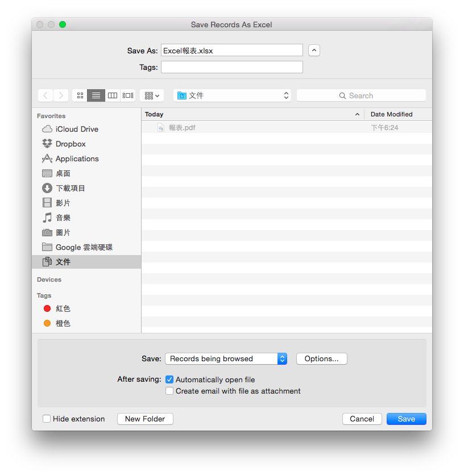464x476 pixels.
Task: Go forward with the right arrow
Action: (61, 95)
